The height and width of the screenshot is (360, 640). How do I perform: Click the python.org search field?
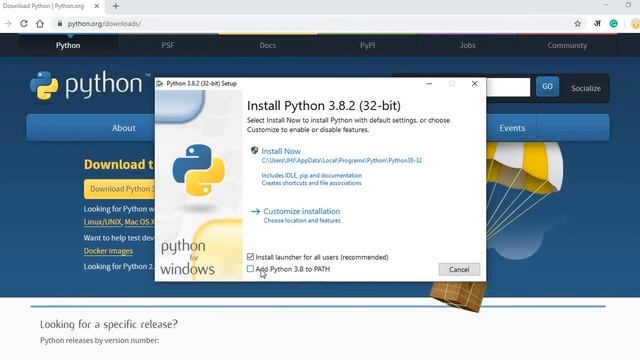pos(508,87)
